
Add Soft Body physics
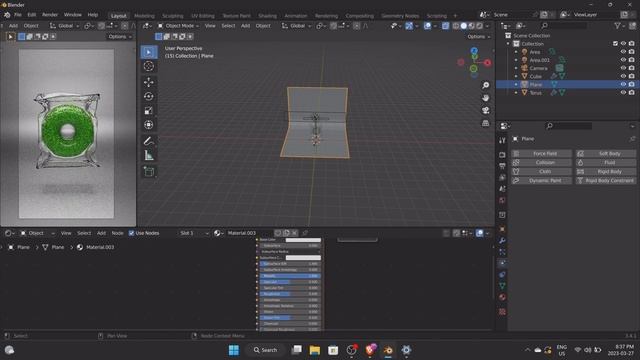point(606,153)
